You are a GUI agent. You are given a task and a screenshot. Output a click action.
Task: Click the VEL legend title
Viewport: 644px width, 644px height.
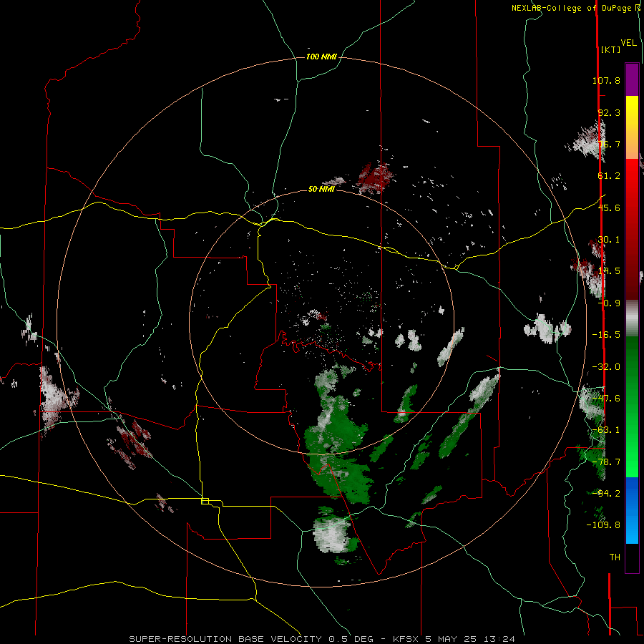(628, 43)
